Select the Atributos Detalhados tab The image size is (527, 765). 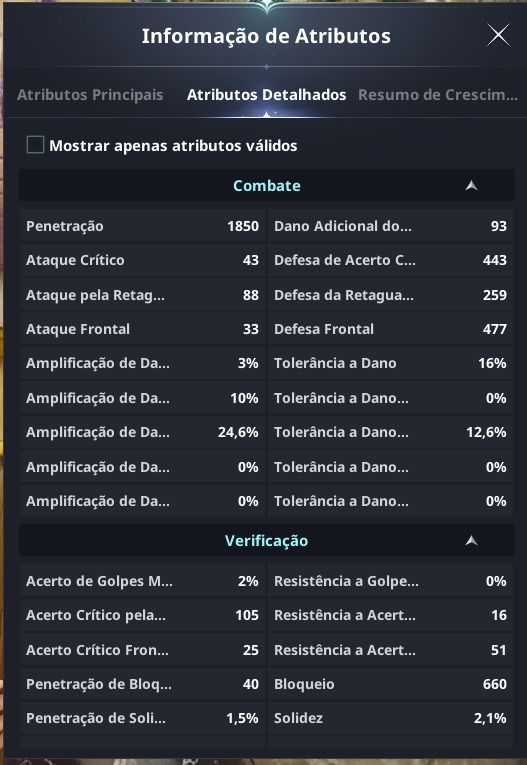tap(266, 95)
